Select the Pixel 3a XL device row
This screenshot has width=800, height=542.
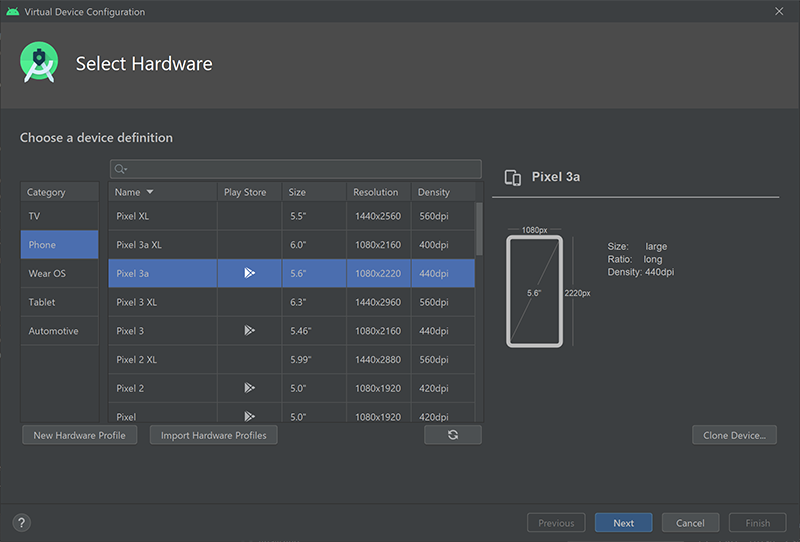click(292, 244)
